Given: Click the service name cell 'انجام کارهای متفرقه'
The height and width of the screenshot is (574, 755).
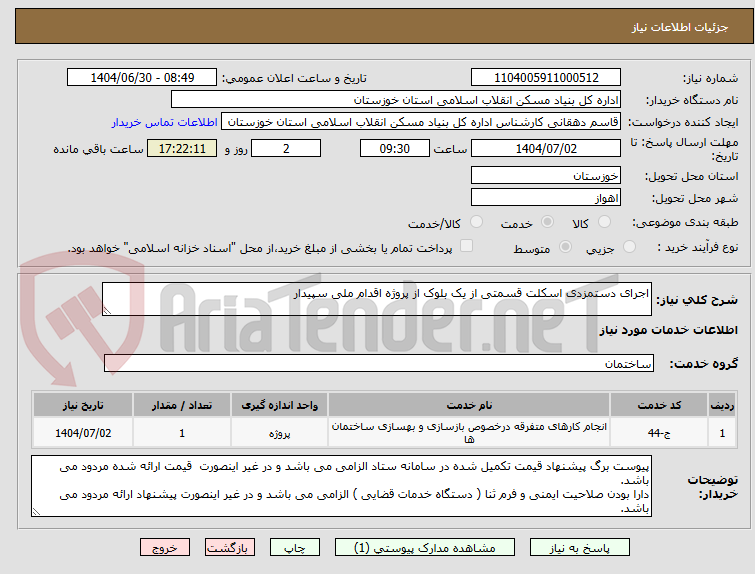Looking at the screenshot, I should 469,433.
